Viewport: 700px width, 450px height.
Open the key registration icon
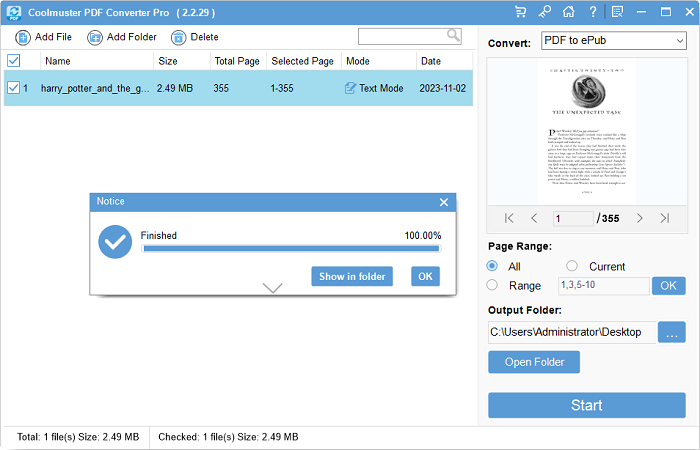tap(545, 12)
